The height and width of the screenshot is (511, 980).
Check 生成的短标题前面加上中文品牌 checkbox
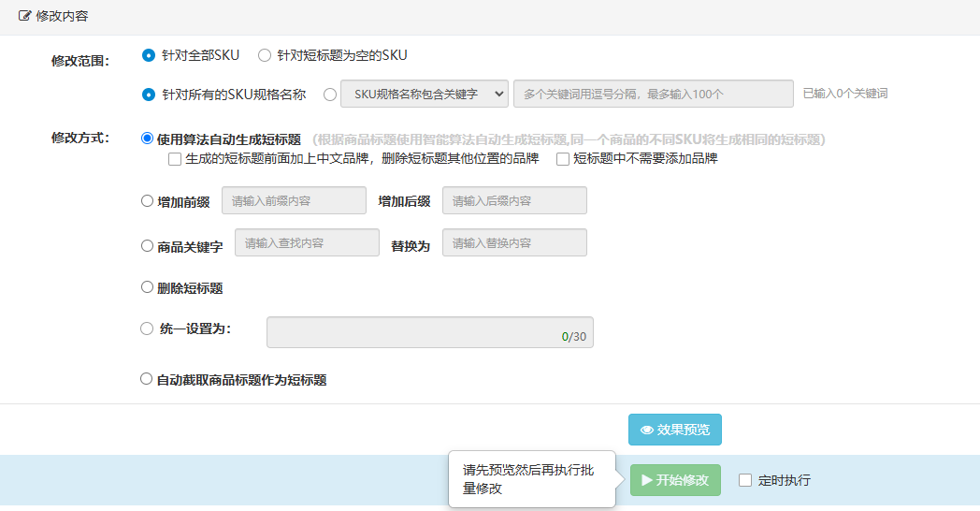pos(175,159)
